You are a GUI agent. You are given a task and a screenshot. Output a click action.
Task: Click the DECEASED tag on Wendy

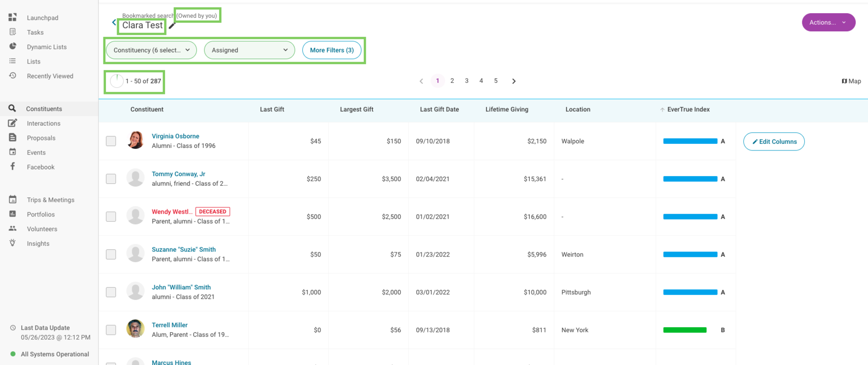point(212,212)
